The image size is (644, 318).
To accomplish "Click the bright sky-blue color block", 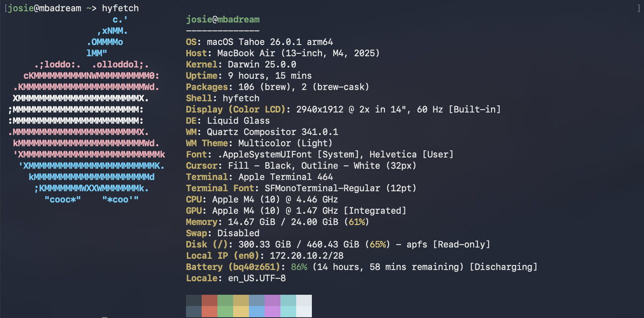I will pos(257,312).
